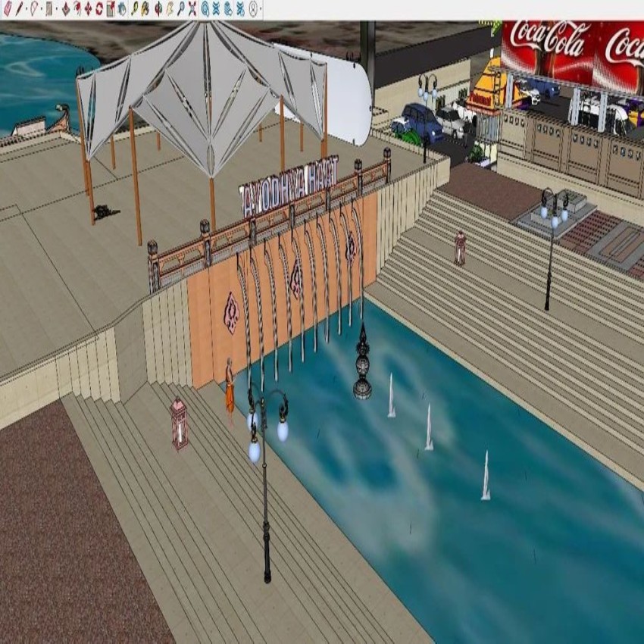Select the Rotate tool
Image resolution: width=644 pixels, height=644 pixels.
pos(99,8)
